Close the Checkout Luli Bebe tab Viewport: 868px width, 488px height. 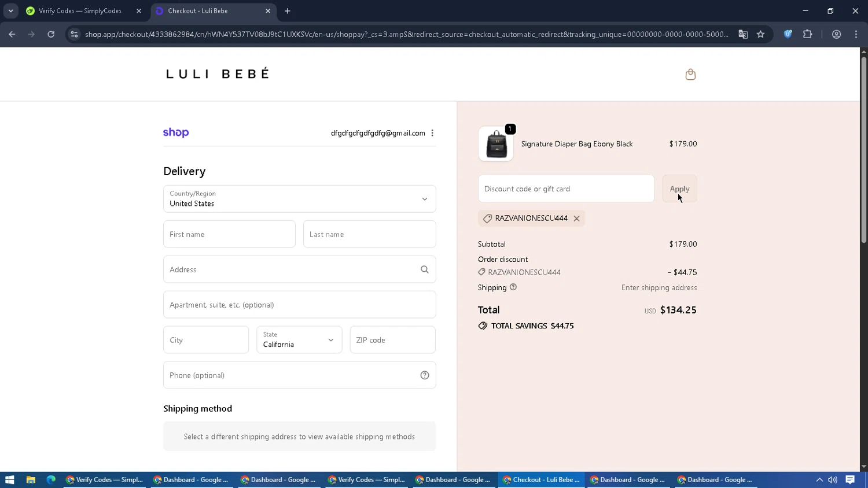point(268,11)
